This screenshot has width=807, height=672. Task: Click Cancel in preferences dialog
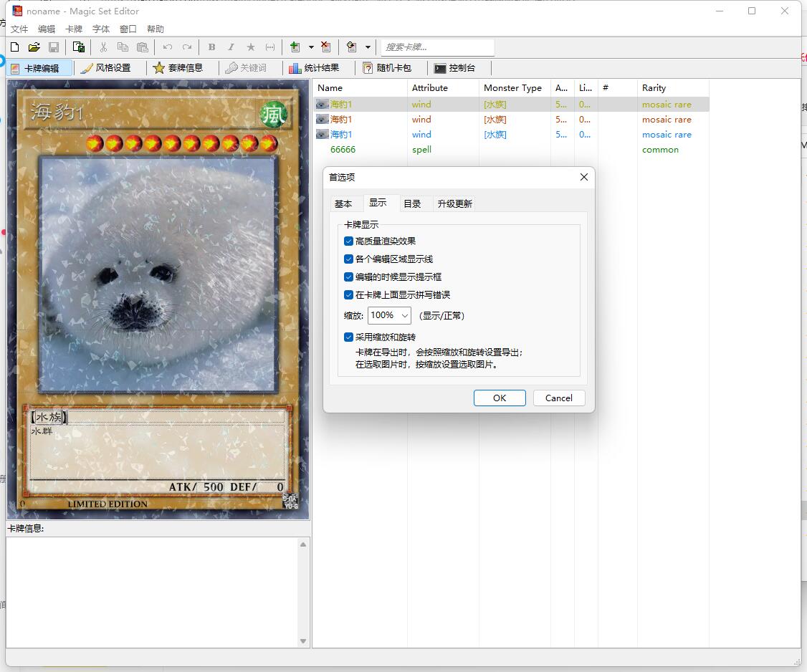tap(559, 398)
